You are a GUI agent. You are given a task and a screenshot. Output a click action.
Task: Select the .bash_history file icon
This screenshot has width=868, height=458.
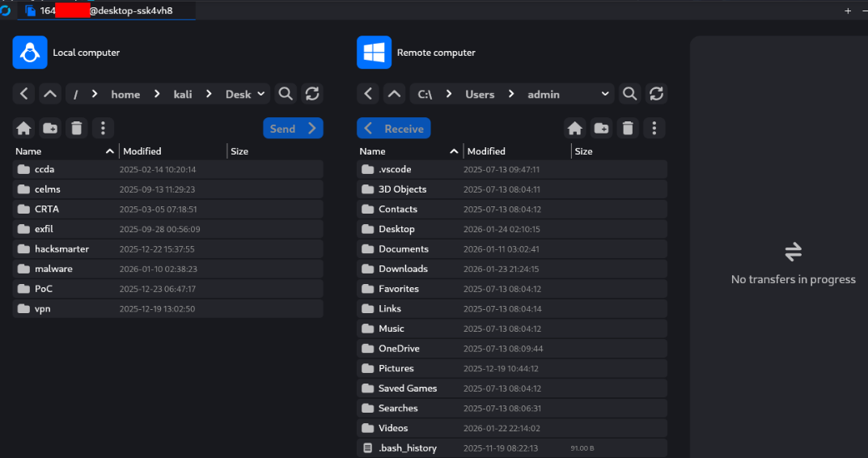click(x=367, y=448)
